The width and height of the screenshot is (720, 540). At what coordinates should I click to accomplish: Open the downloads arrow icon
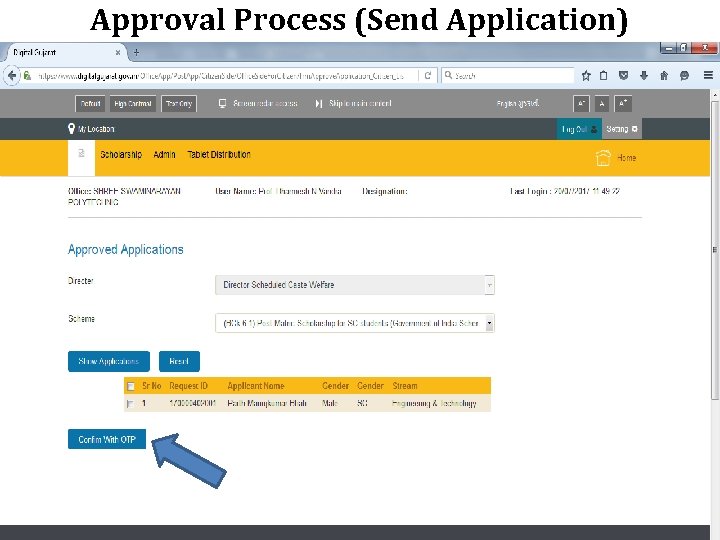coord(644,76)
